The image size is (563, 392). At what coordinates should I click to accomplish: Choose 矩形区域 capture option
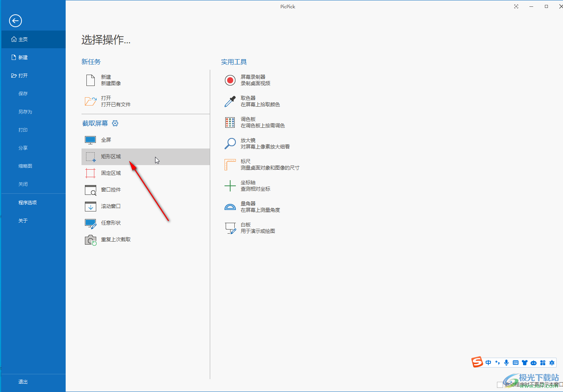(146, 156)
